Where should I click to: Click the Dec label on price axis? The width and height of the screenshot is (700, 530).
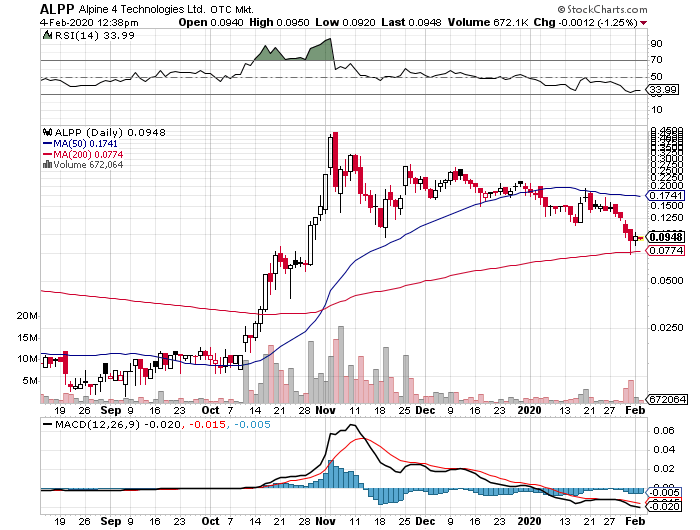pos(425,410)
